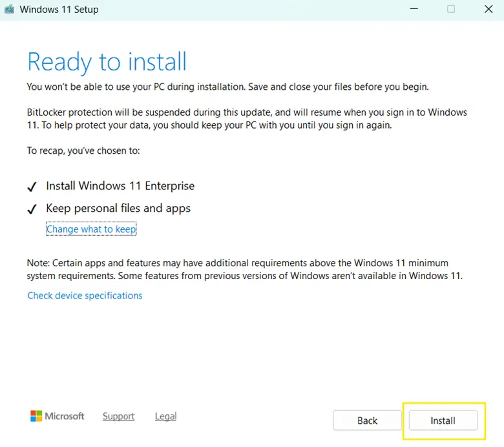Click the 'Keep personal files and apps' text

[x=118, y=208]
